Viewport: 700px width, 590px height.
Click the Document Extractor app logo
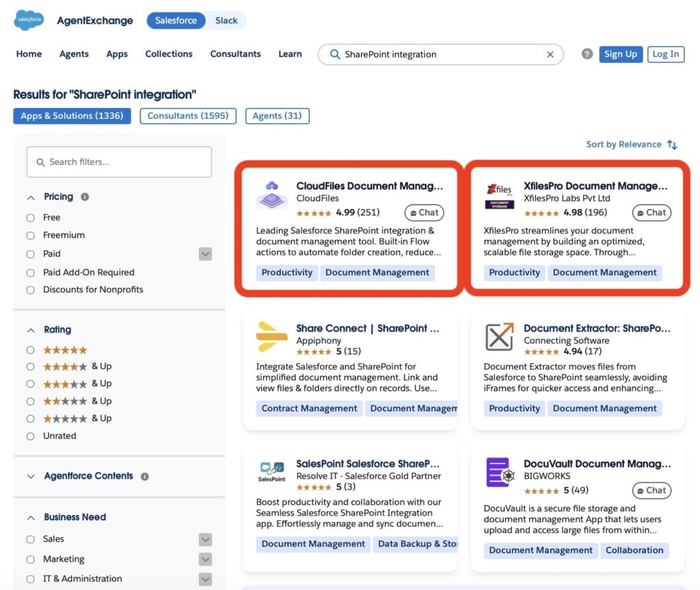tap(499, 337)
